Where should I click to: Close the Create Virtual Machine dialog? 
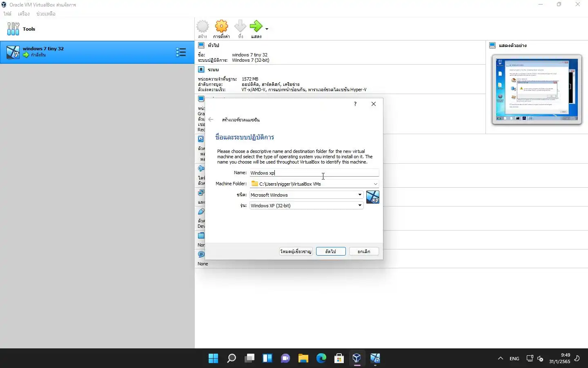pyautogui.click(x=374, y=104)
